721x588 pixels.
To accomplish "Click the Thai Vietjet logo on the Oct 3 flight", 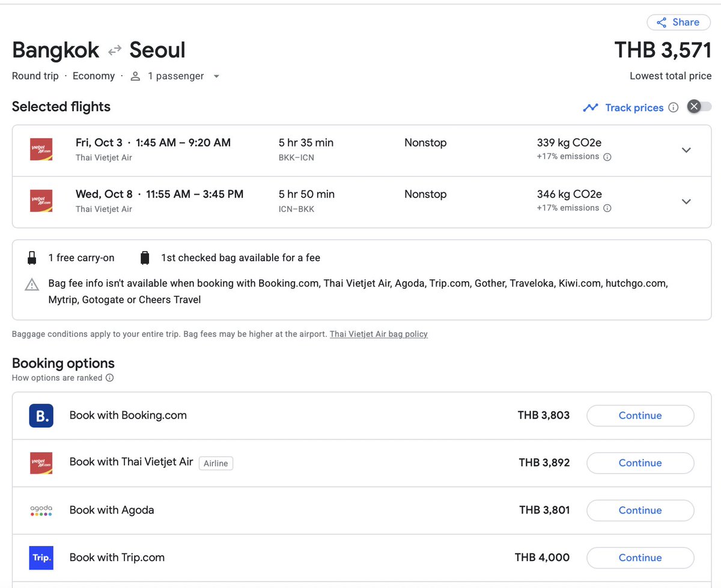I will click(x=41, y=149).
